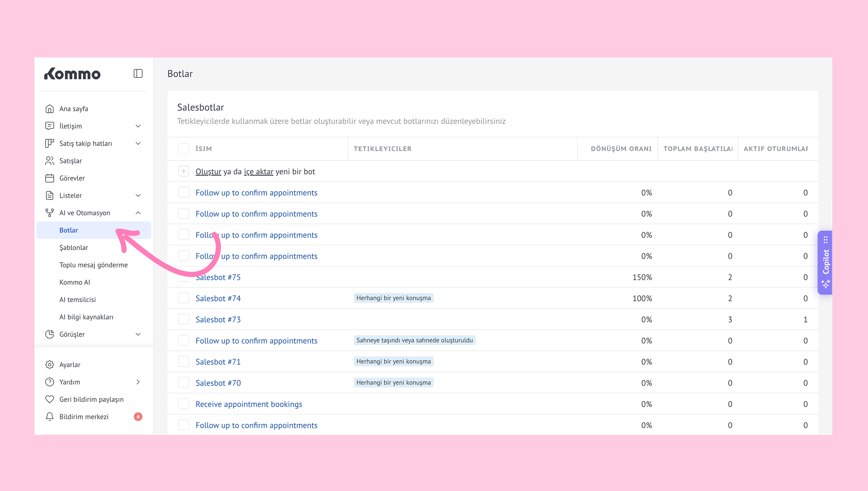Click the Geri bildirim heart icon
The width and height of the screenshot is (868, 491).
click(x=49, y=399)
